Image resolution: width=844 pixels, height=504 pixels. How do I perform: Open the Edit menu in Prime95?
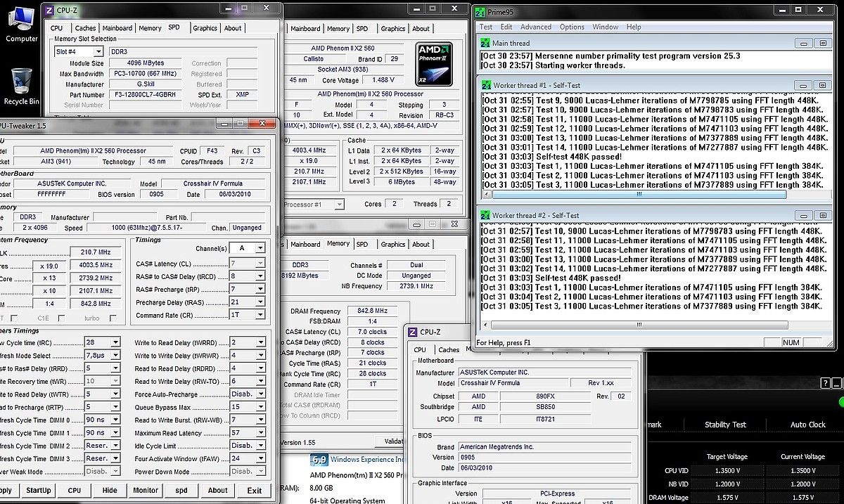point(506,27)
